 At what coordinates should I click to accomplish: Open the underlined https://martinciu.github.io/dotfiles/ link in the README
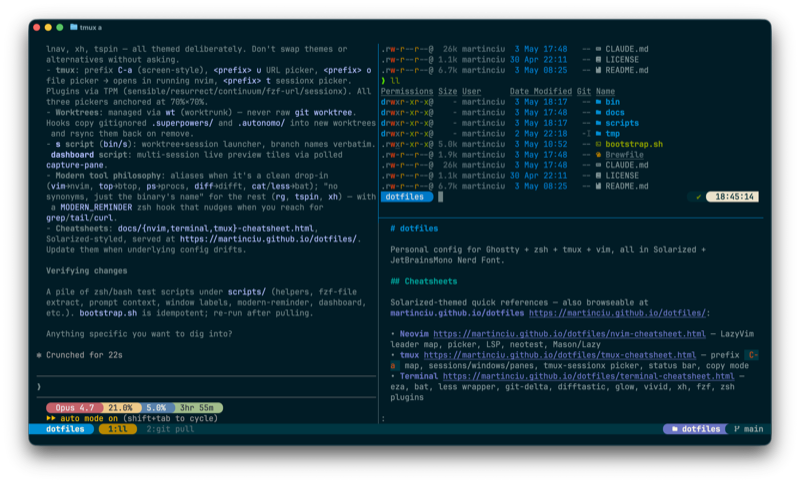617,313
